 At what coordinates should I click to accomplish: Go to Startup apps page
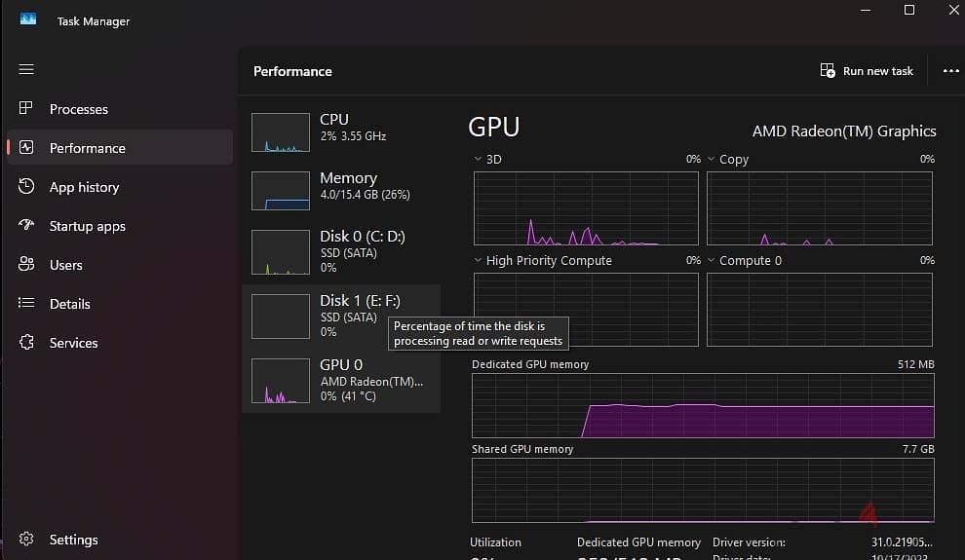tap(88, 226)
